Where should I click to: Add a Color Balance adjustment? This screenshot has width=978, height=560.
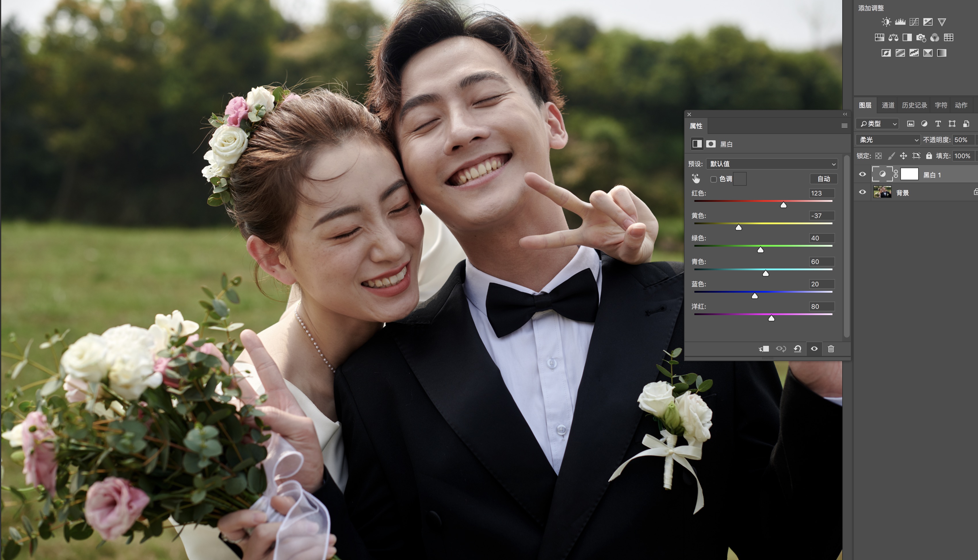tap(893, 37)
